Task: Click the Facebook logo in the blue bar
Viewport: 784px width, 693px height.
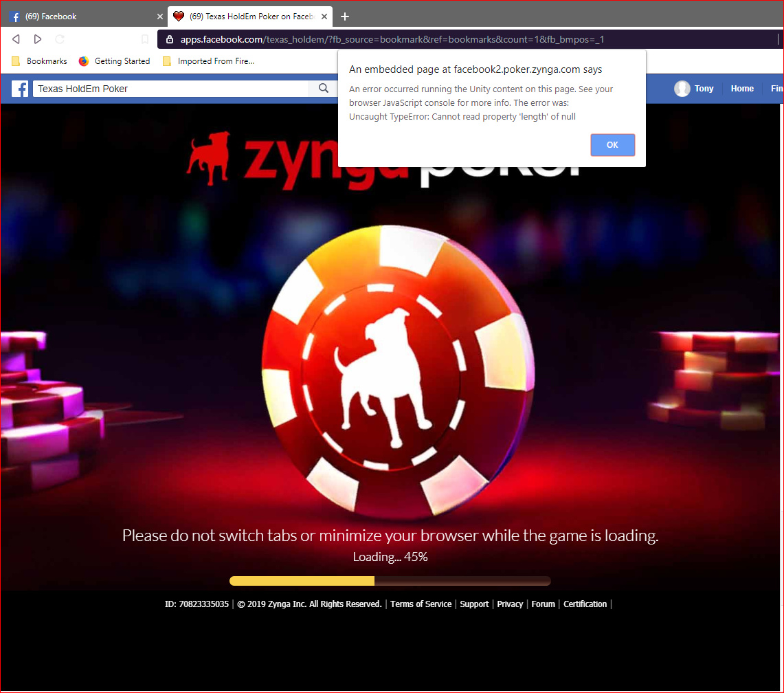Action: (20, 89)
